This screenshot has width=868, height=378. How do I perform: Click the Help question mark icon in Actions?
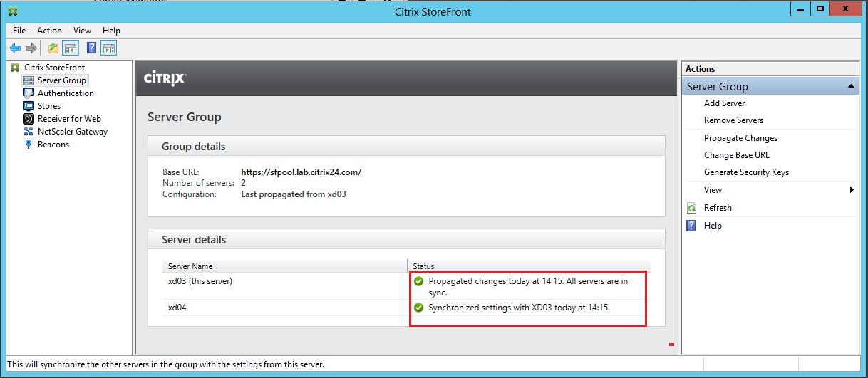[691, 226]
